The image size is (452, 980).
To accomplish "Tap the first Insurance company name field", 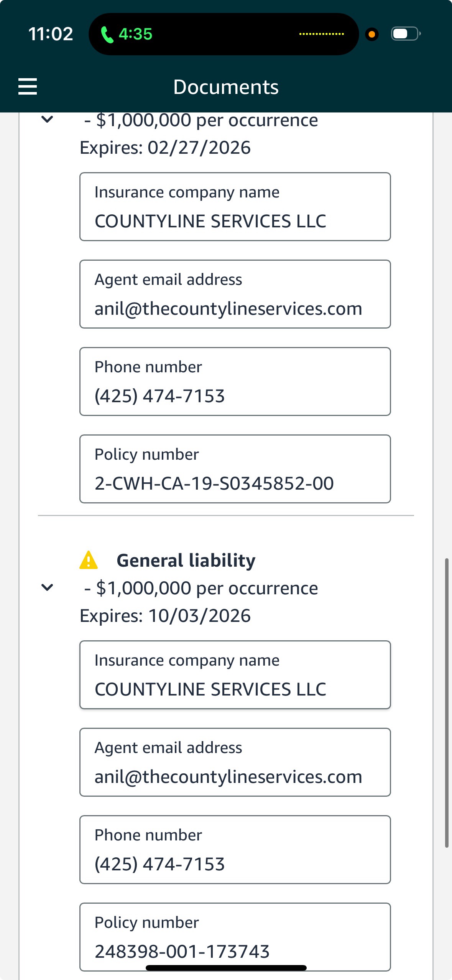I will pos(235,207).
